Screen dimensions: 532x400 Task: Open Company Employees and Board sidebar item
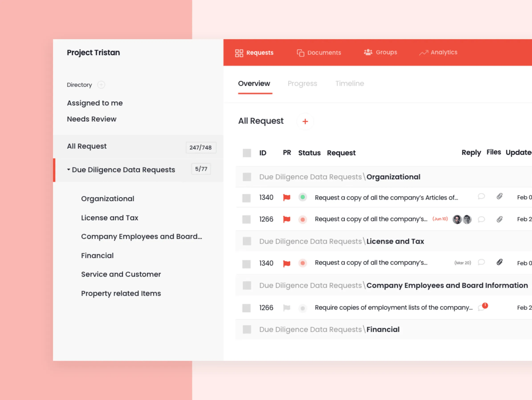(141, 237)
